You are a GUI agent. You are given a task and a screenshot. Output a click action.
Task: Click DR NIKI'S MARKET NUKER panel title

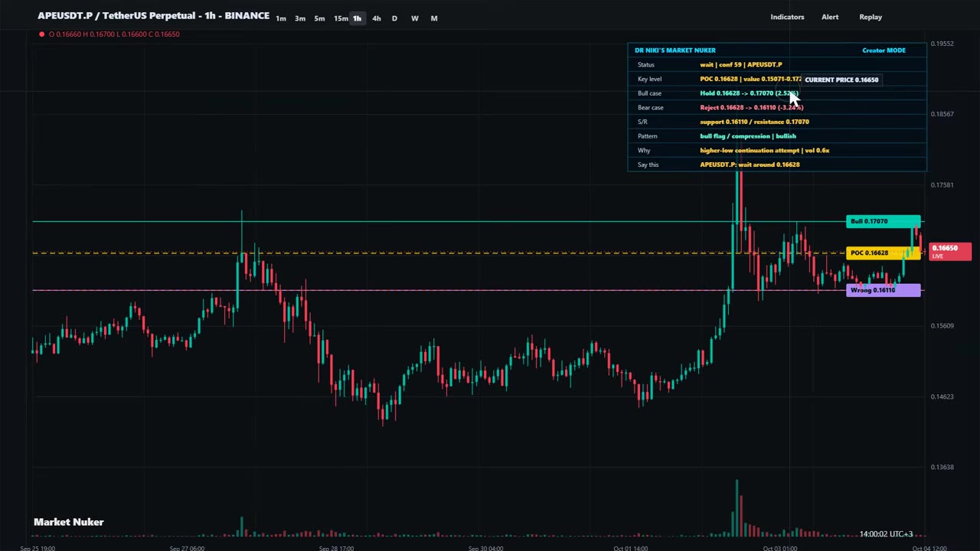(675, 51)
